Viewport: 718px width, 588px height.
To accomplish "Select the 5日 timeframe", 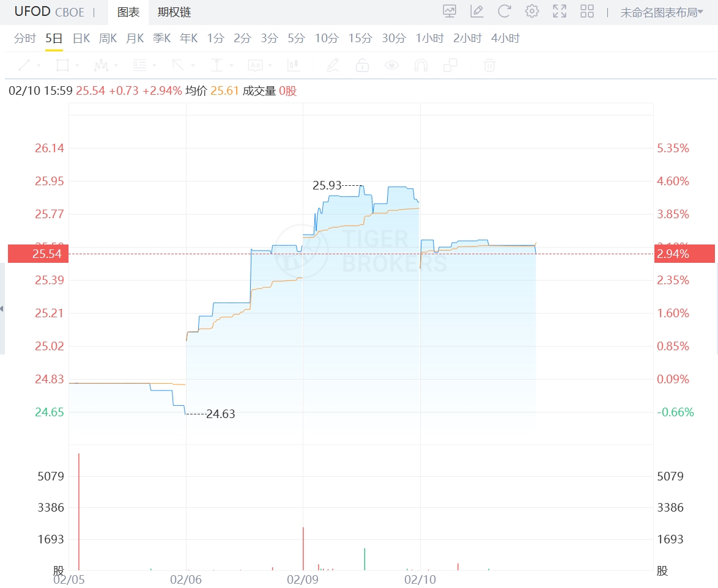I will pyautogui.click(x=54, y=39).
